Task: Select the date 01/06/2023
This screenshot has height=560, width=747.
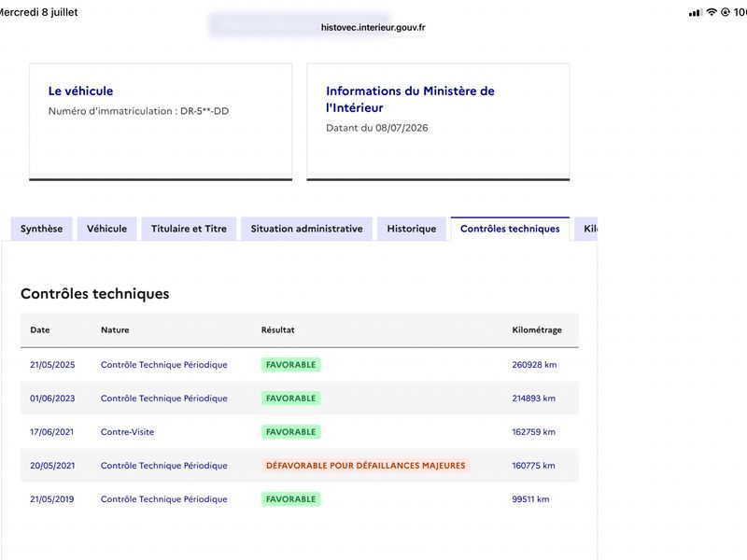Action: (x=52, y=399)
